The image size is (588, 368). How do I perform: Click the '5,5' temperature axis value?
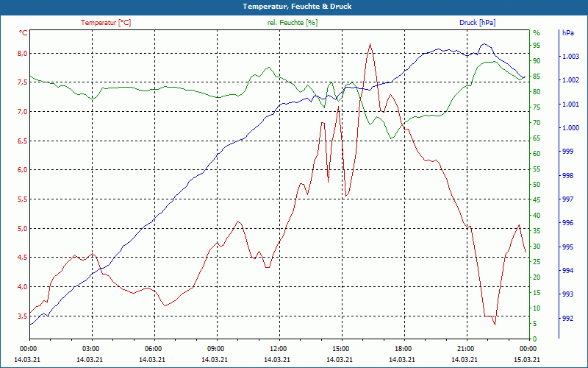[22, 199]
